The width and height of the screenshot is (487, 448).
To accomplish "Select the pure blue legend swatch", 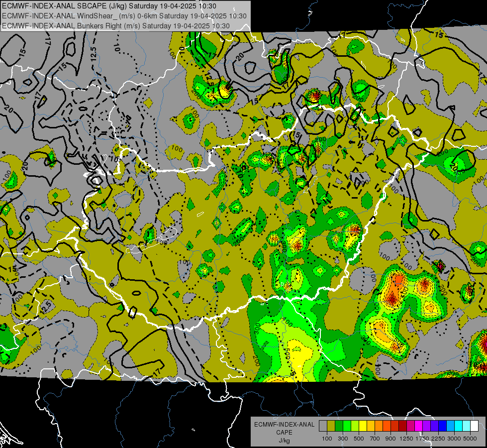I will [443, 426].
